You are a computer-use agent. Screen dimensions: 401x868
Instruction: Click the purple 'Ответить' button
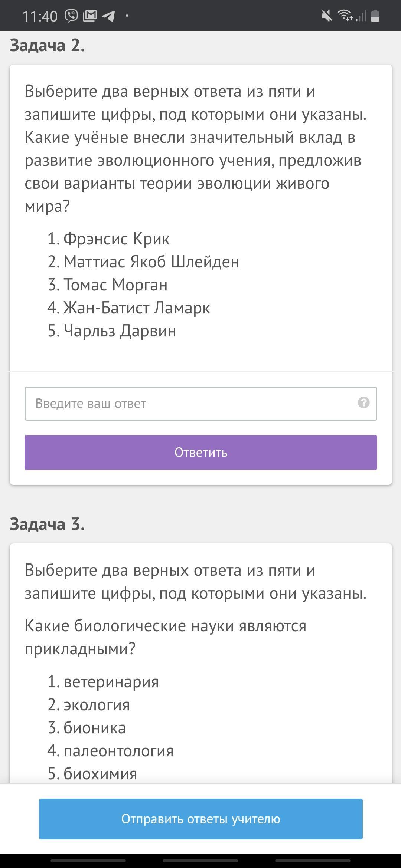click(x=201, y=453)
